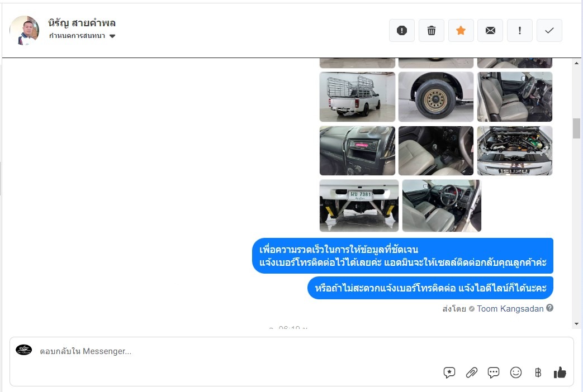Mark conversation as spam with exclamation circle icon
Viewport: 583px width, 392px height.
[401, 31]
